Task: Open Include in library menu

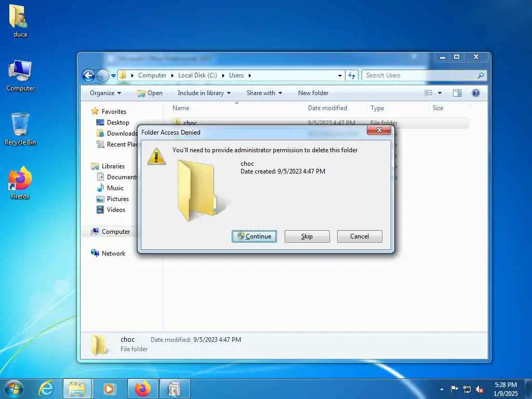Action: point(204,93)
